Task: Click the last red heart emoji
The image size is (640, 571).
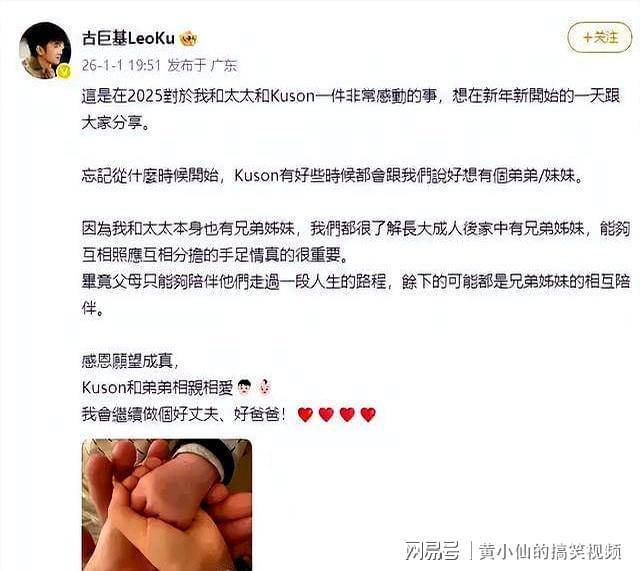Action: tap(368, 414)
